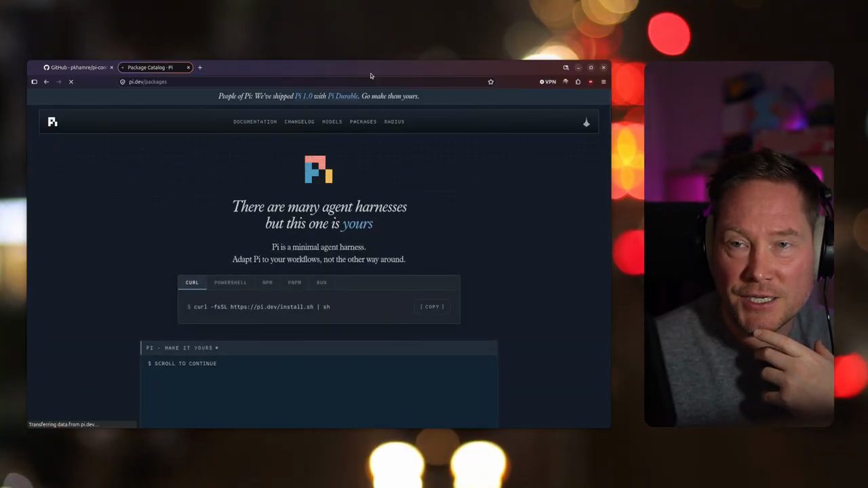Switch to the GitHub pkhamre browser tab
Screen dimensions: 868x488
click(x=78, y=68)
